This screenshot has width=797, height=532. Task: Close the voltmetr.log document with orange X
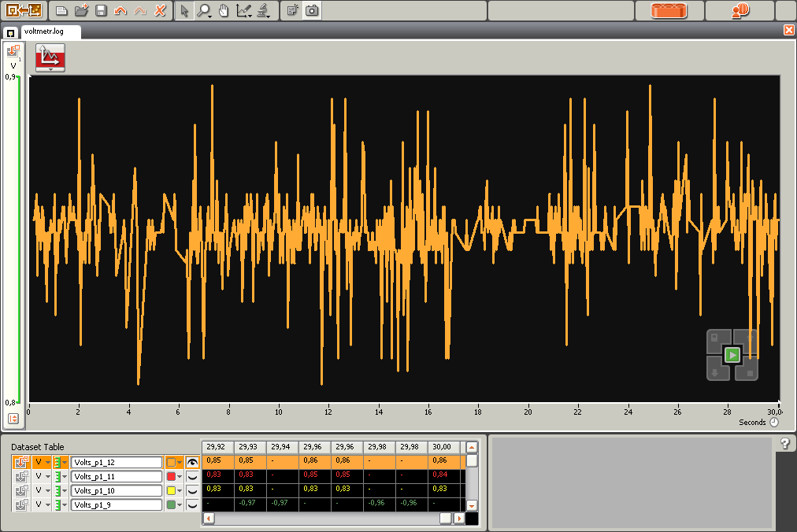pyautogui.click(x=789, y=30)
